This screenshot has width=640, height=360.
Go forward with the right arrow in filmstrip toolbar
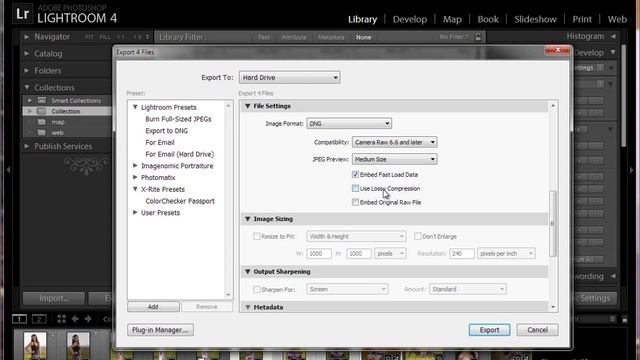pos(88,319)
